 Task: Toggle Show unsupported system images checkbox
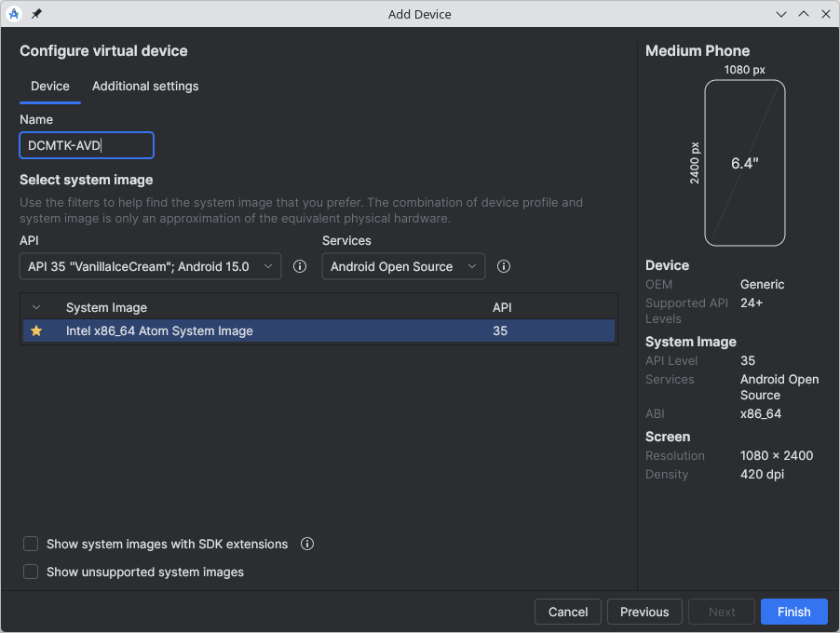pyautogui.click(x=31, y=572)
